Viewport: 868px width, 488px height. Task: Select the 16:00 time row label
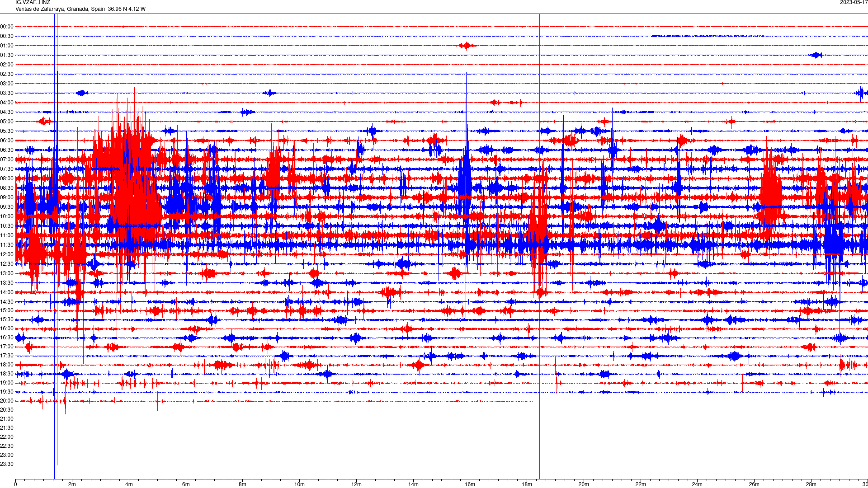click(7, 328)
